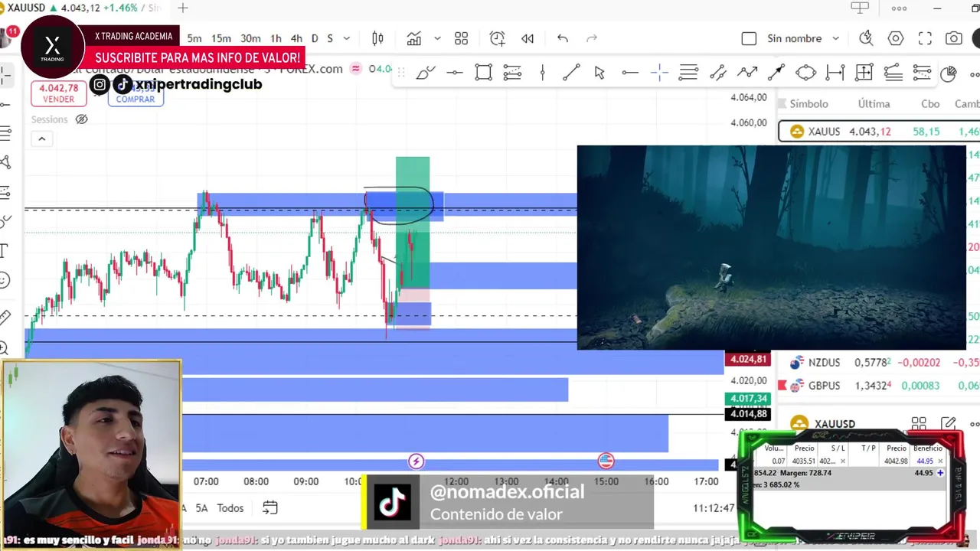The image size is (980, 551).
Task: Edit XAUUSD details with pencil icon
Action: (x=948, y=423)
